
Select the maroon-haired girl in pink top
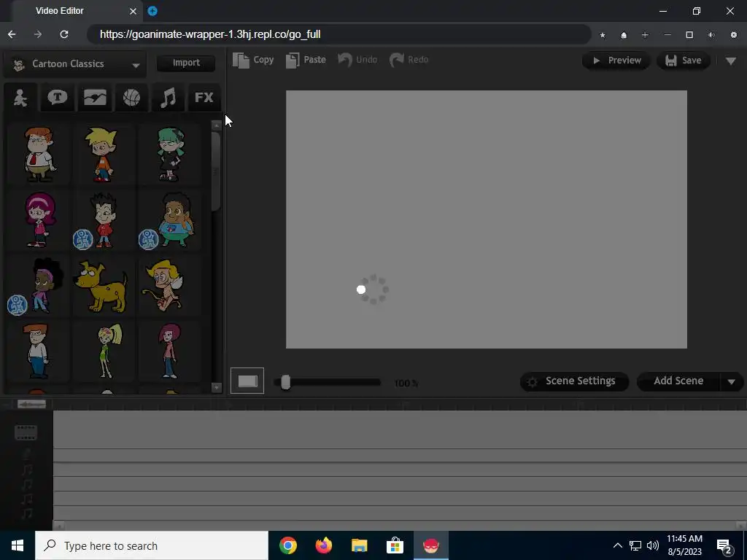coord(169,351)
